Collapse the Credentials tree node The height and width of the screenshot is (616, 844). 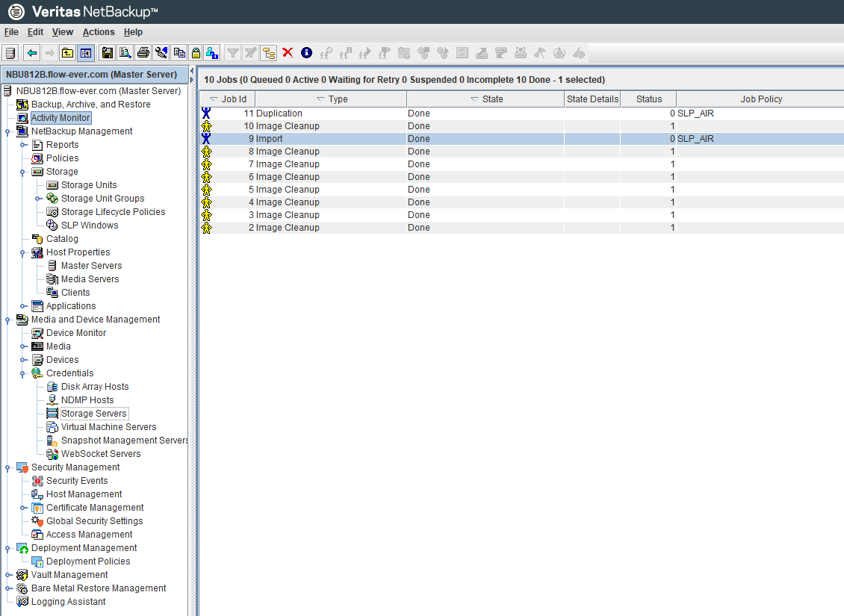point(22,373)
